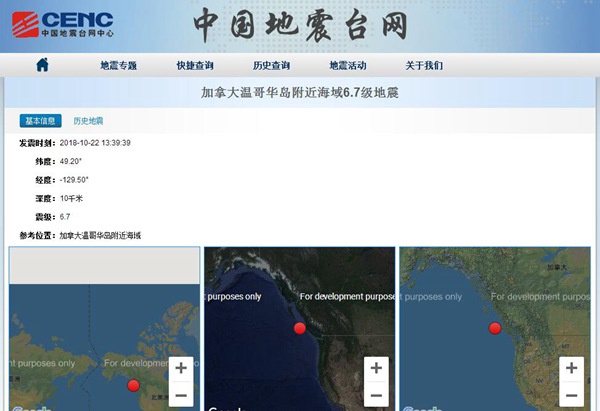Click the red epicenter marker on left map
Screen dimensions: 600x411
click(x=133, y=385)
